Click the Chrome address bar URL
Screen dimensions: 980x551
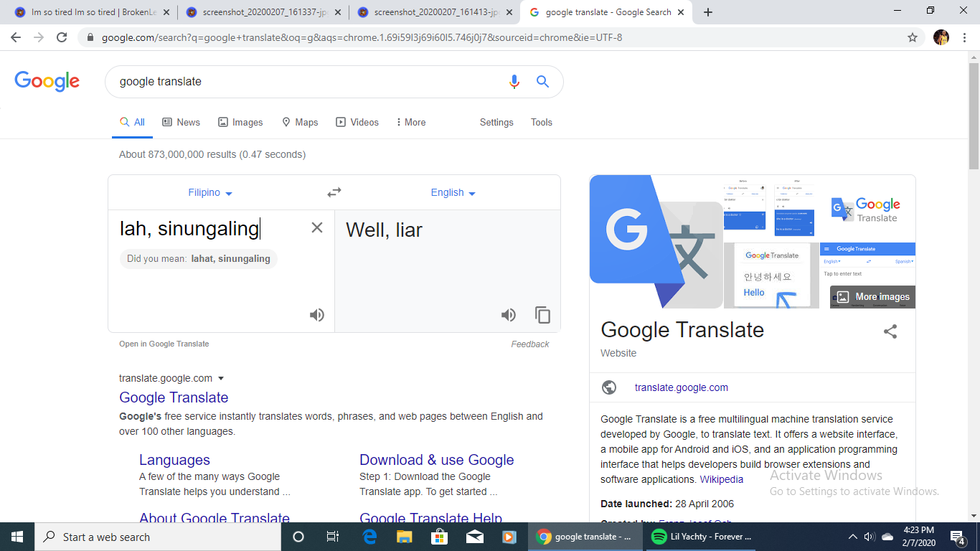(x=362, y=37)
